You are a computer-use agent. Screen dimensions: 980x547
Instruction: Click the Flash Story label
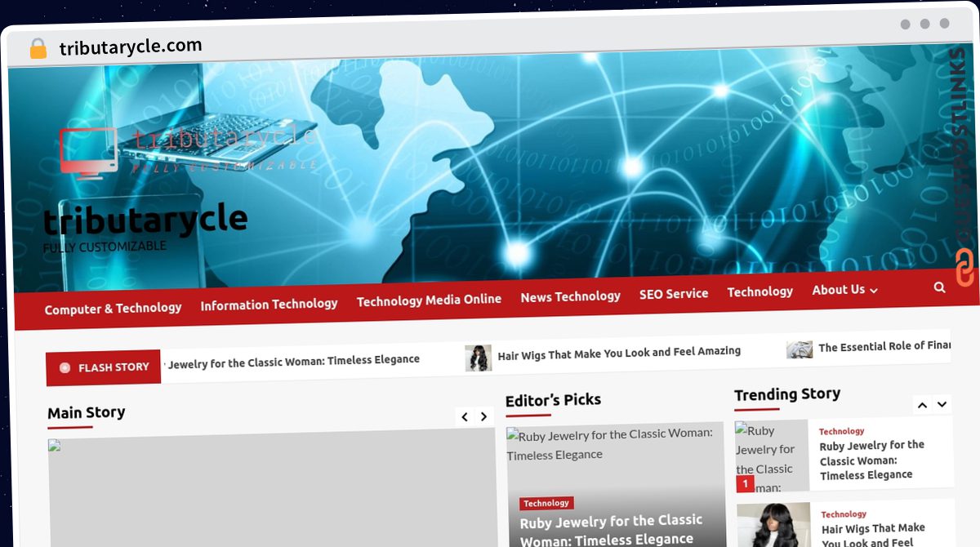(104, 367)
